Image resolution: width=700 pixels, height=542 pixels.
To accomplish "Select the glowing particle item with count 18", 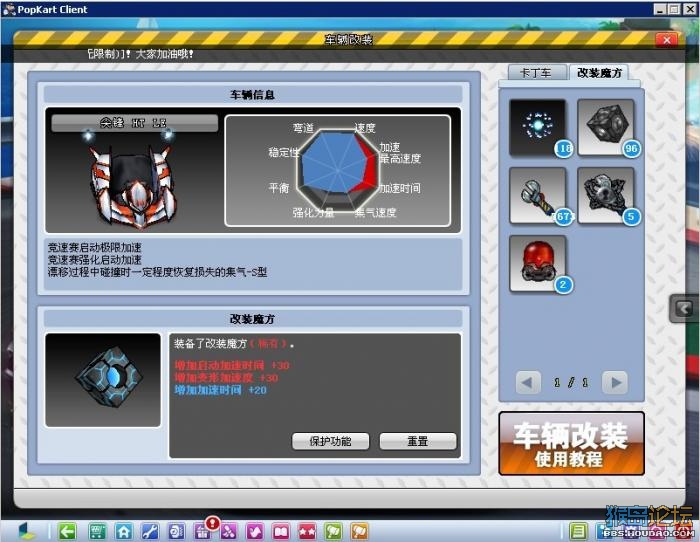I will (538, 127).
